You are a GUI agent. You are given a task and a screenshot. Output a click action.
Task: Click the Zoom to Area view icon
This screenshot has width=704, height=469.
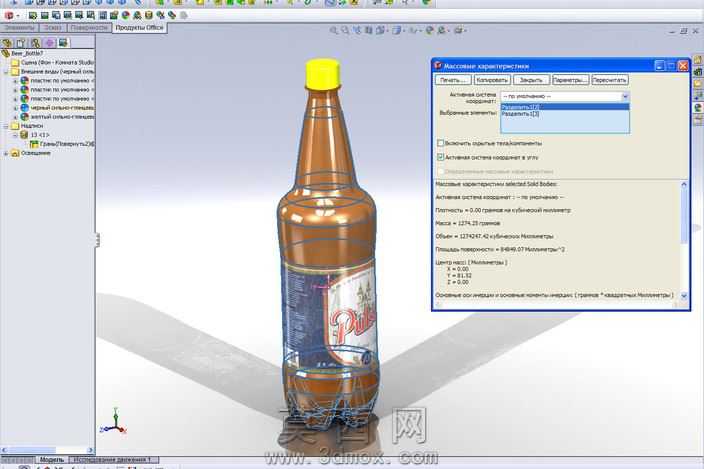345,31
